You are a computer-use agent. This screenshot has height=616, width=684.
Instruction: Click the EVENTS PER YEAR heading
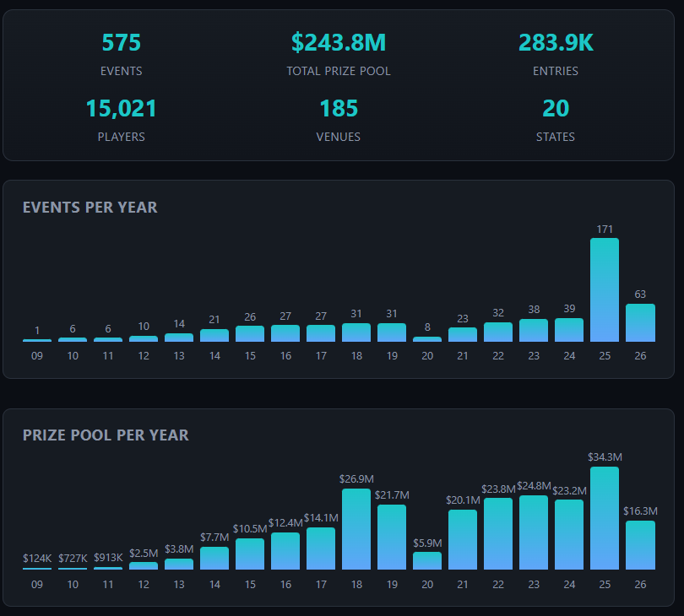90,208
